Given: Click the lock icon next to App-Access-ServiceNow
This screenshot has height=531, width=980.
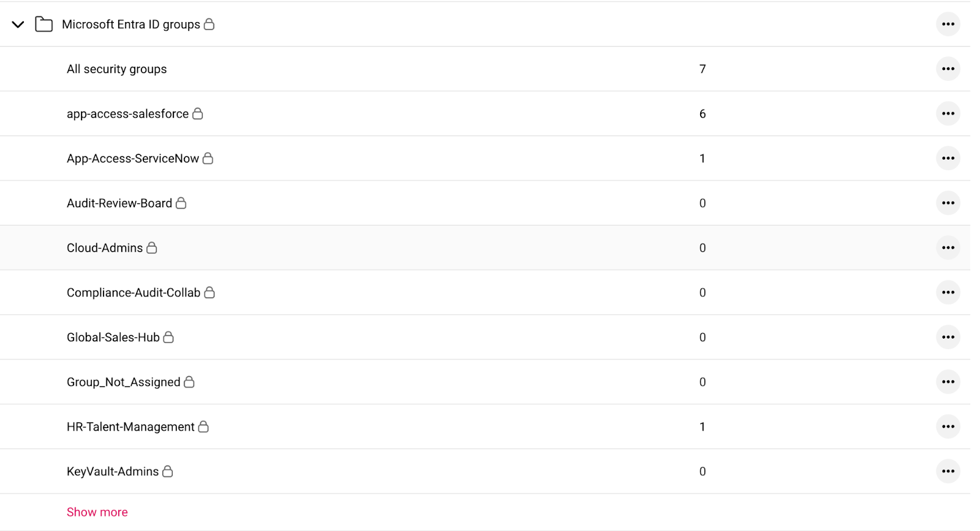Looking at the screenshot, I should 208,159.
